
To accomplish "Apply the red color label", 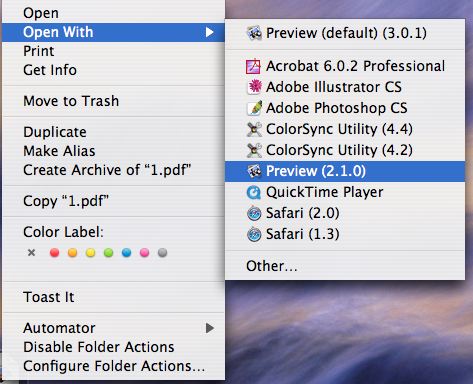I will coord(54,253).
